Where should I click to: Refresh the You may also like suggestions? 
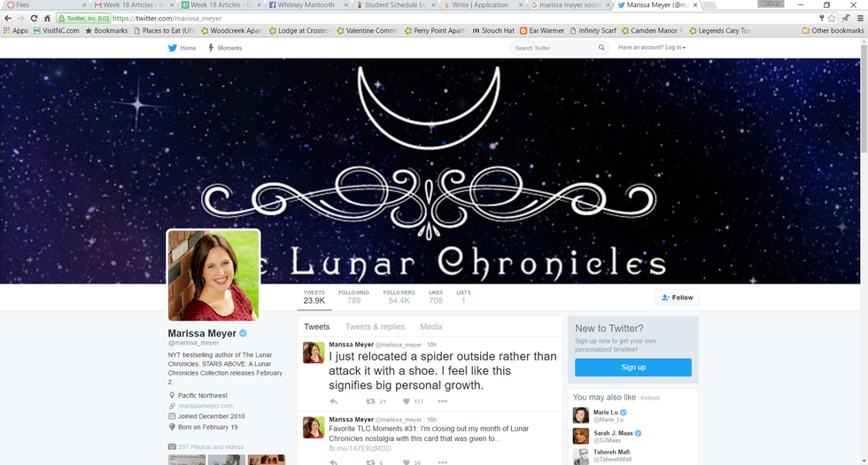(651, 398)
